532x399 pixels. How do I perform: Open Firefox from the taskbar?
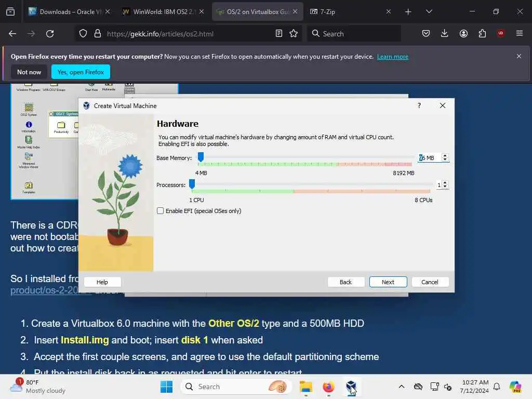[328, 387]
